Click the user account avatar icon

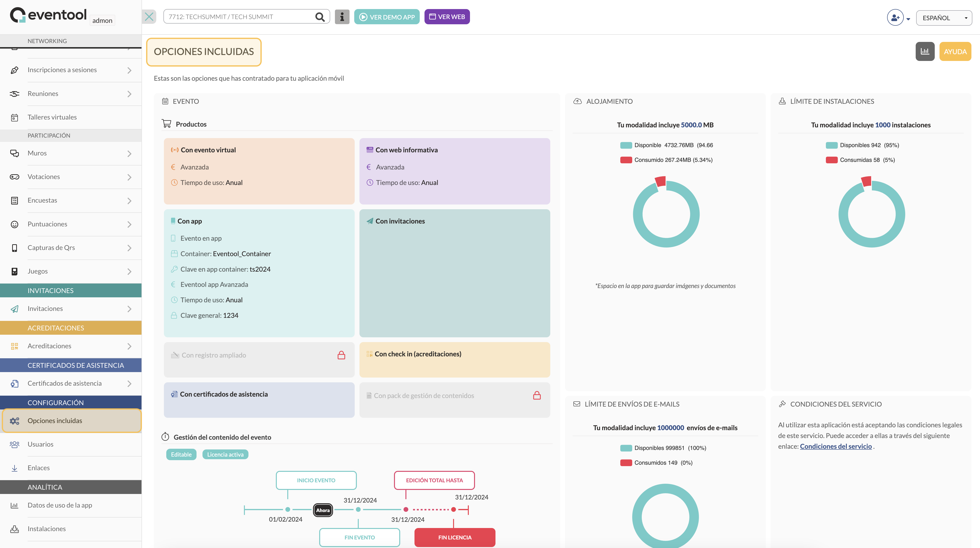895,17
